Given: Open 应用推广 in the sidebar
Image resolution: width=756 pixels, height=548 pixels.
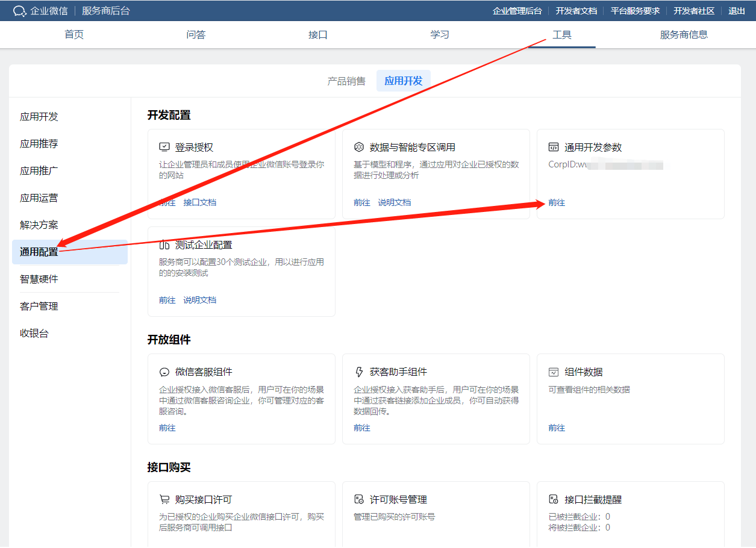Looking at the screenshot, I should [39, 171].
